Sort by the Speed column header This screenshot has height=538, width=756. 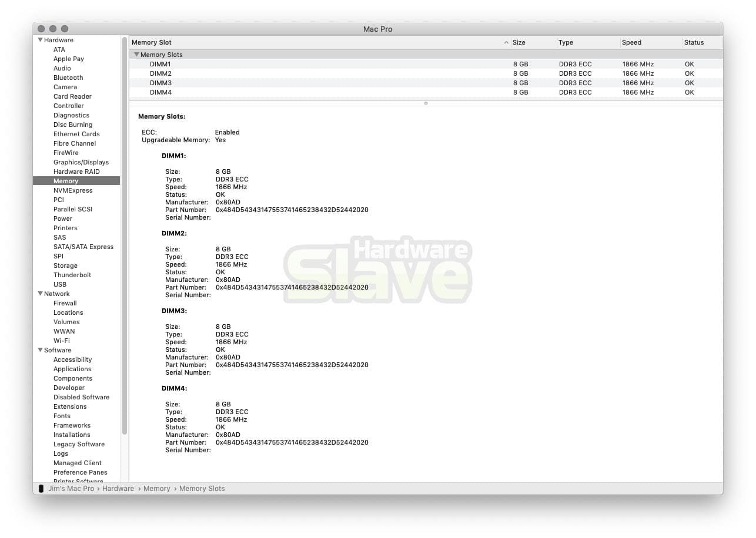coord(650,42)
